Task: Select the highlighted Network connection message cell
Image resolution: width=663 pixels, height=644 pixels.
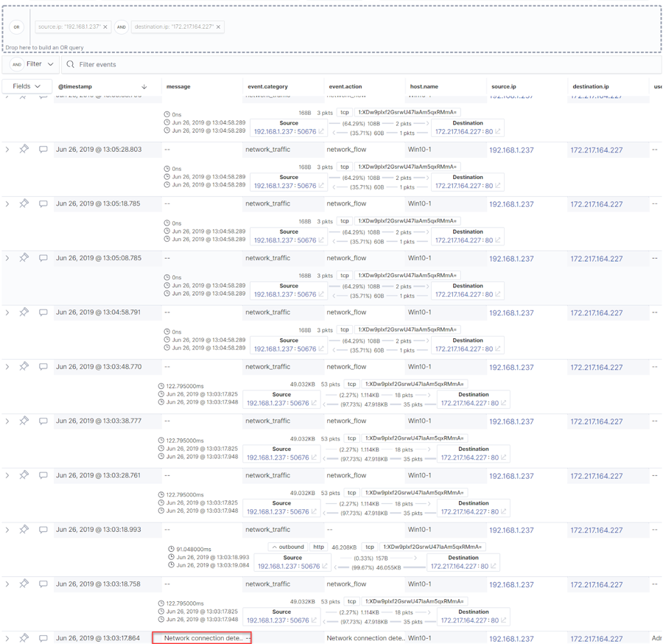Action: 202,638
